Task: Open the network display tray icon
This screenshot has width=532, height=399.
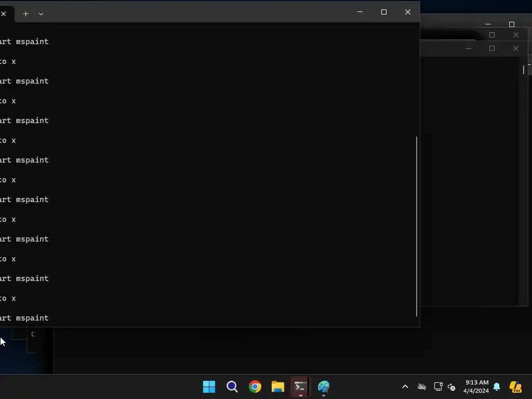Action: pyautogui.click(x=438, y=387)
